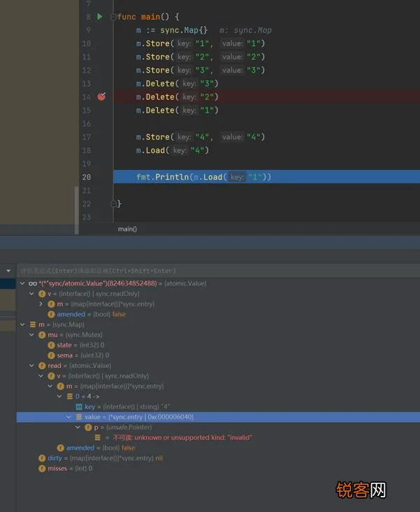Collapse v under the atomic.Value watch
Viewport: 420px width, 512px height.
coord(31,294)
